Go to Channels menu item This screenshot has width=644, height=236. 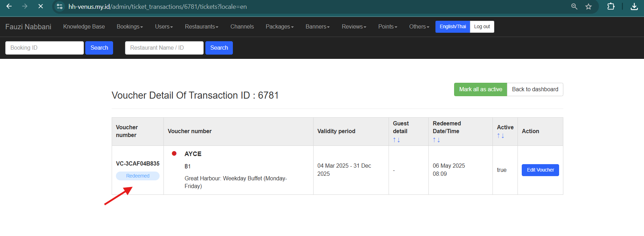point(242,27)
